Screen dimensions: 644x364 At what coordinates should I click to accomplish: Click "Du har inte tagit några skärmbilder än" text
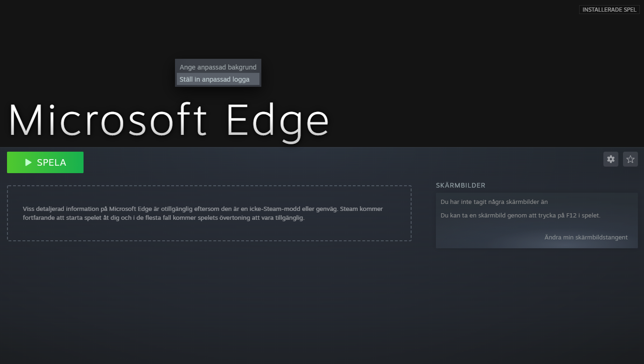[494, 202]
